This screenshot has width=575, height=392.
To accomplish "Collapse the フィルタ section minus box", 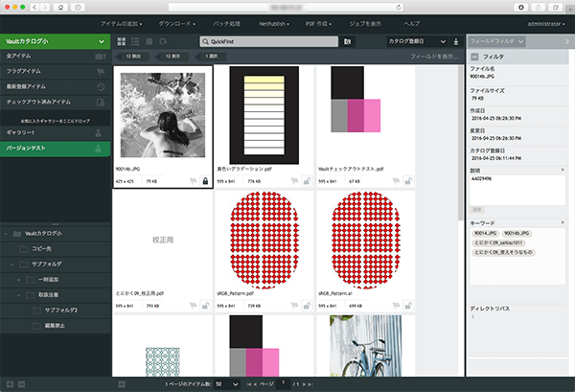I will point(475,57).
